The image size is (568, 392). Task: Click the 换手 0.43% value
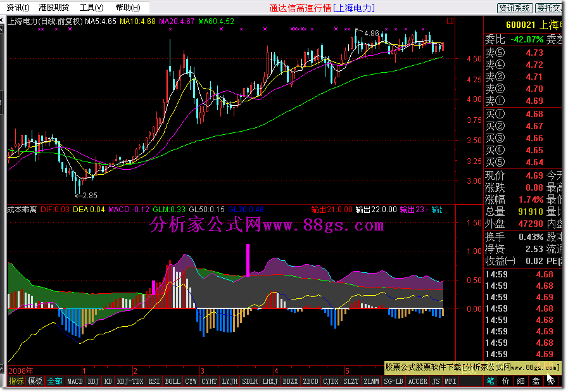click(531, 237)
